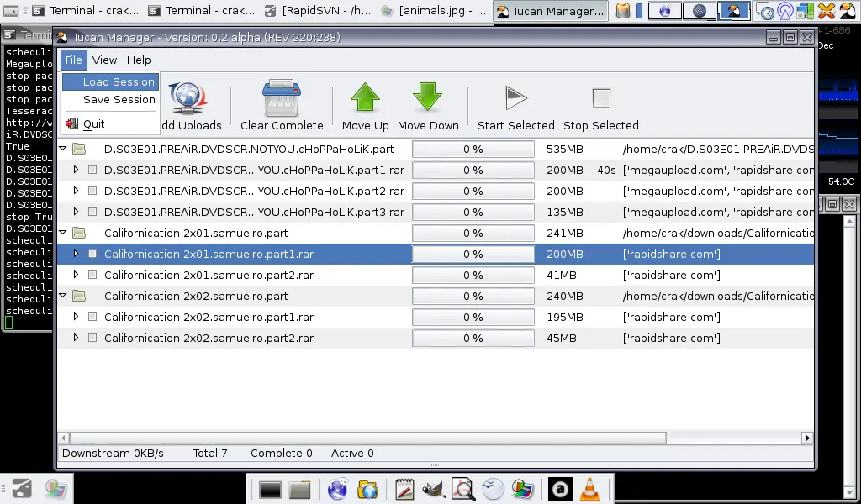Click folder icon of D.S03E01 NOTYOU package
The width and height of the screenshot is (861, 504).
coord(79,150)
